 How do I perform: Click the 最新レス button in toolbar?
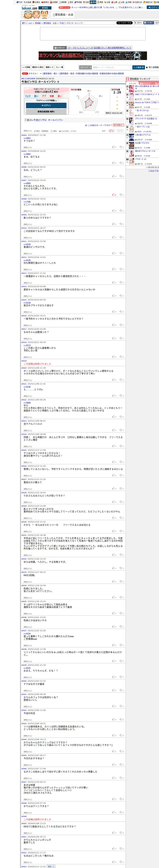pyautogui.click(x=50, y=67)
